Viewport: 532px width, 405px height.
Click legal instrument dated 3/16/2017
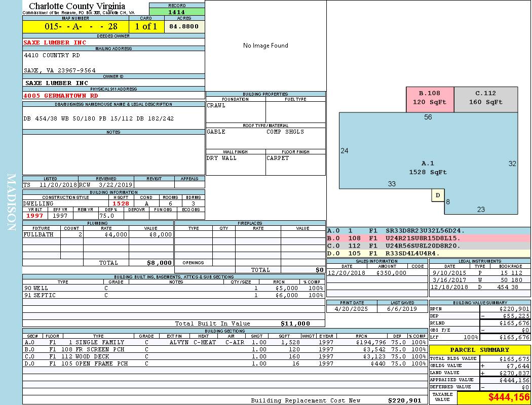[480, 280]
